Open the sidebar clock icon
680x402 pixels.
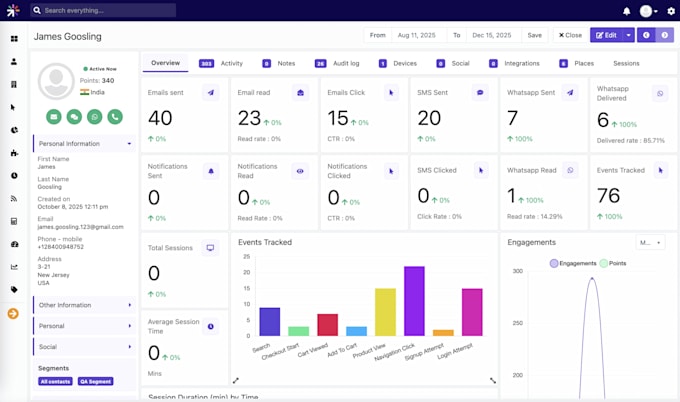[14, 176]
